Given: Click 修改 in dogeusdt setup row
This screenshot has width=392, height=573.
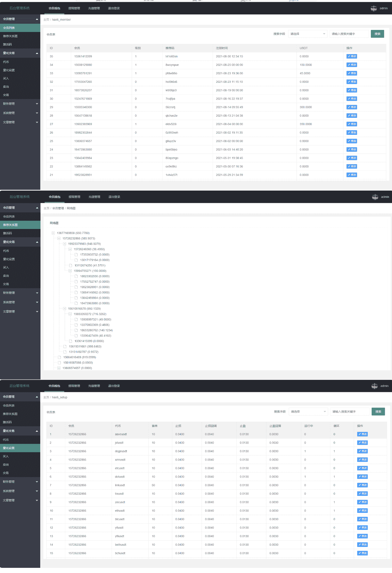Looking at the screenshot, I should pyautogui.click(x=362, y=451).
